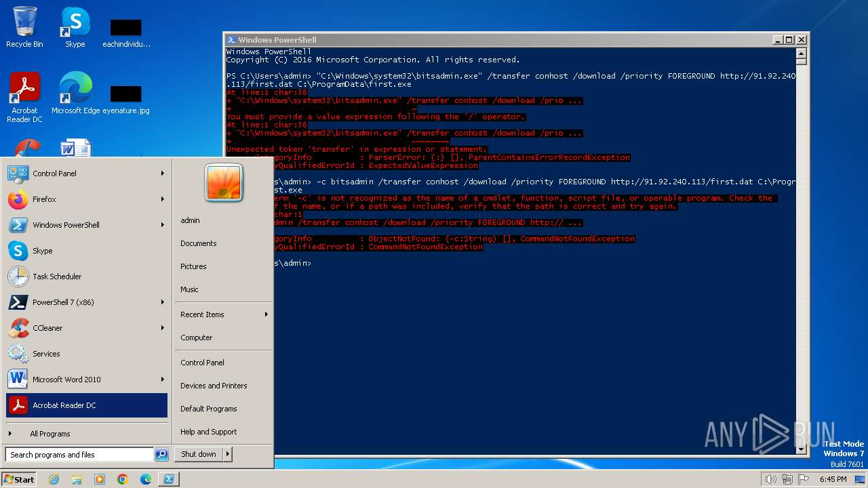
Task: Open Computer from the Start menu
Action: (x=197, y=338)
